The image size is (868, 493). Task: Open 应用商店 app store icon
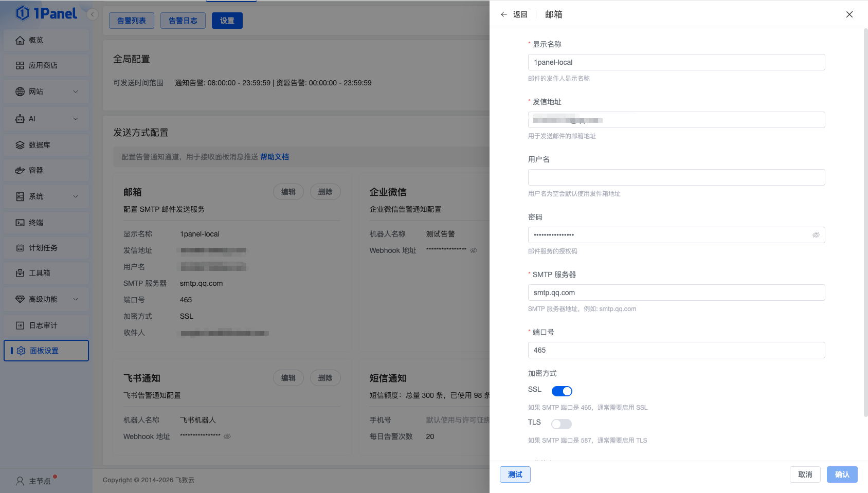pos(20,65)
